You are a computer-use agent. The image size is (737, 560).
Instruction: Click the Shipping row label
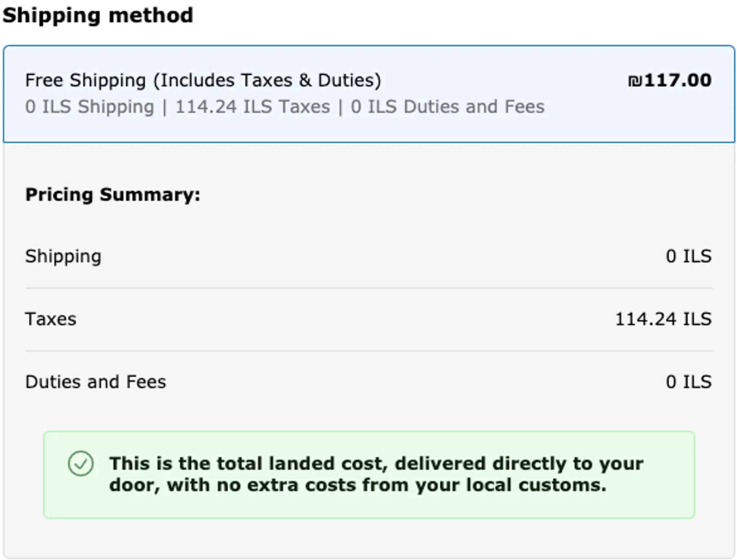63,257
